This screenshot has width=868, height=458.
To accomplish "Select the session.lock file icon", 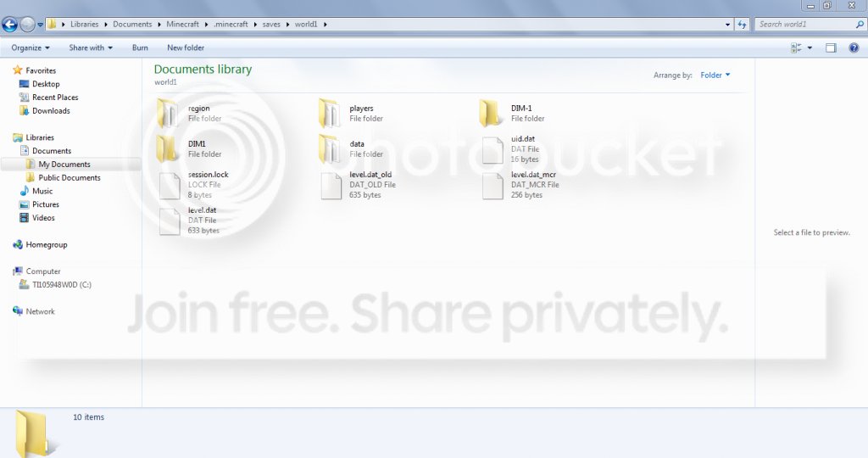I will coord(170,185).
